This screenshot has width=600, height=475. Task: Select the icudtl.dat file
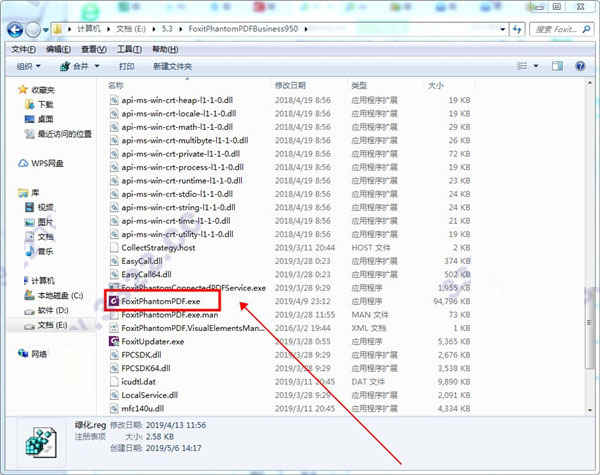click(x=138, y=382)
